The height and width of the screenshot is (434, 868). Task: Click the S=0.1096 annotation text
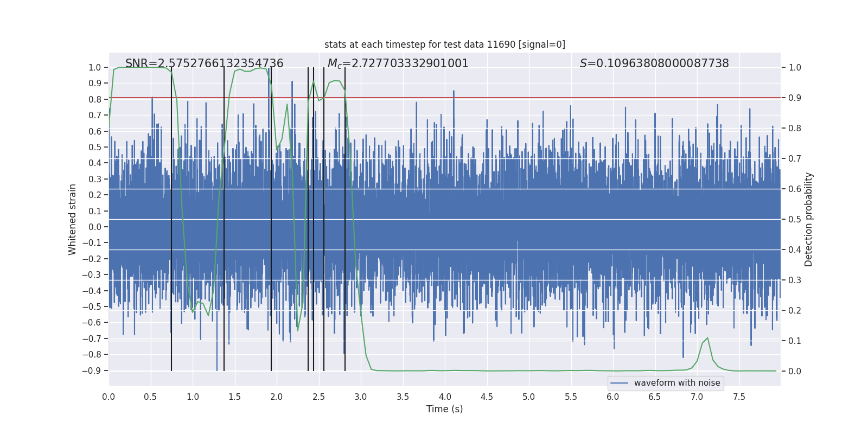point(654,63)
